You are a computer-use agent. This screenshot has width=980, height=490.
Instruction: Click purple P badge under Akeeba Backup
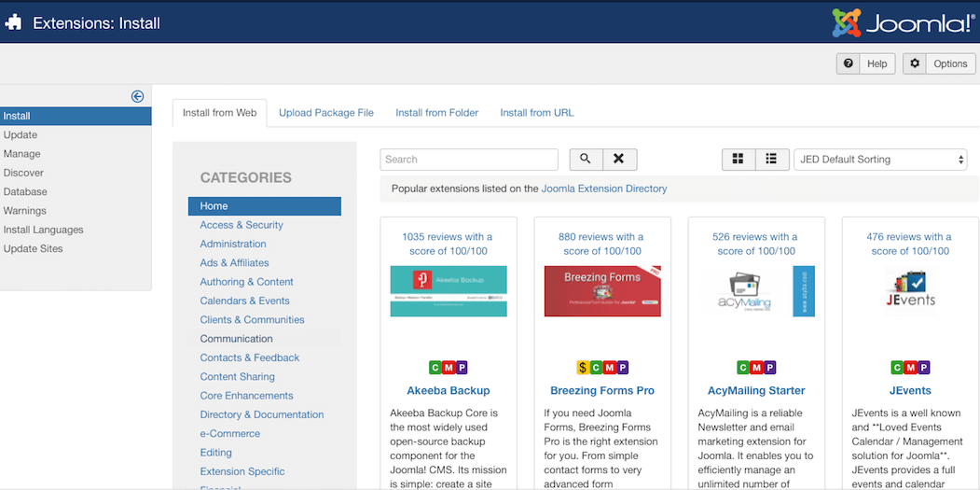(x=462, y=368)
